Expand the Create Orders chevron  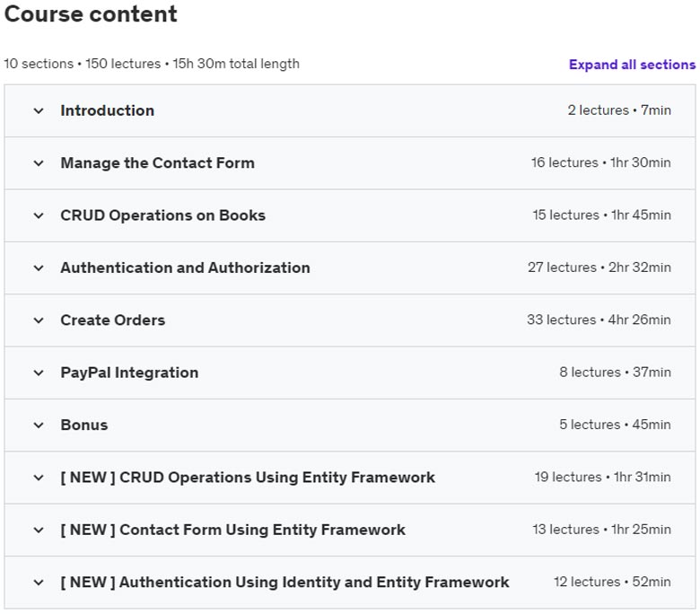39,320
